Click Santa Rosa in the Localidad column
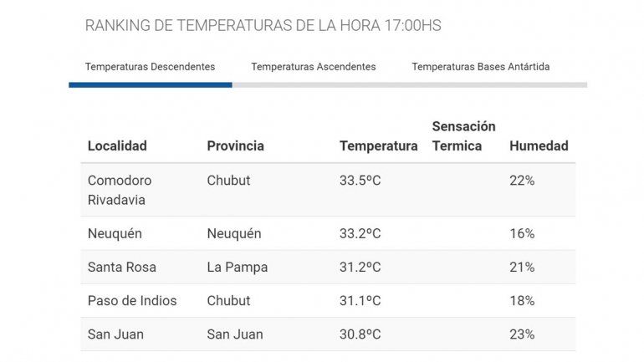The height and width of the screenshot is (362, 644). pyautogui.click(x=122, y=268)
